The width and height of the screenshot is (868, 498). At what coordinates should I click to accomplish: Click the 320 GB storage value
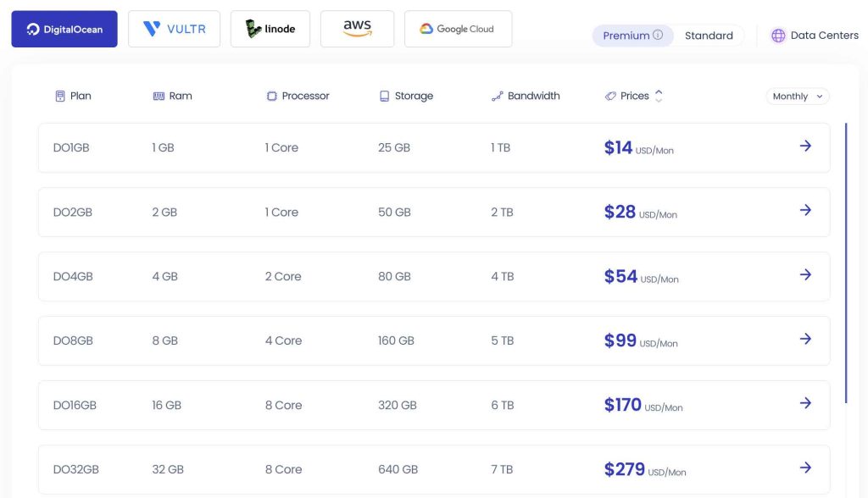tap(398, 405)
